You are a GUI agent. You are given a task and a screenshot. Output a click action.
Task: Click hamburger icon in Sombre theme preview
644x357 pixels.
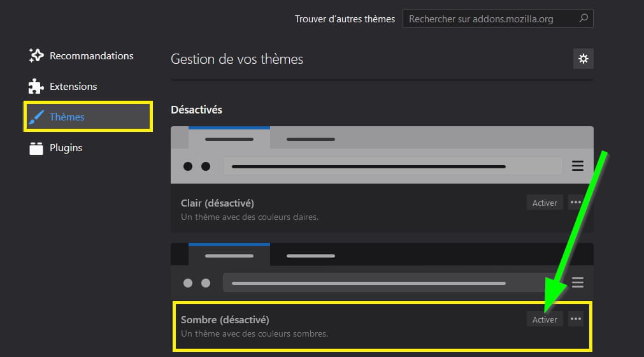578,282
